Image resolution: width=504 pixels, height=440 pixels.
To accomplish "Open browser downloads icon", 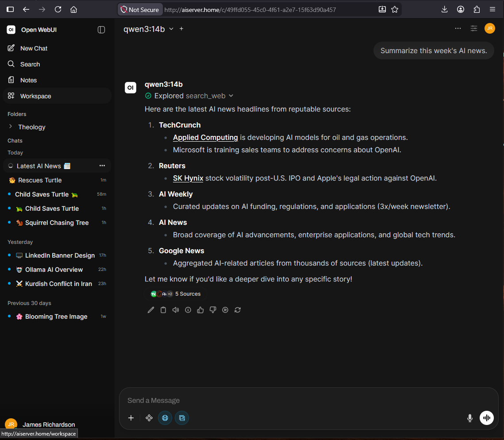I will [x=445, y=9].
